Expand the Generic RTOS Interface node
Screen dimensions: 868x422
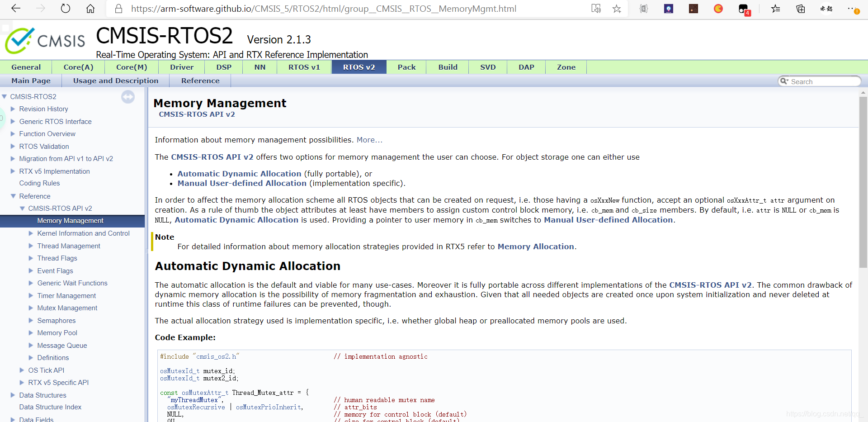tap(13, 122)
